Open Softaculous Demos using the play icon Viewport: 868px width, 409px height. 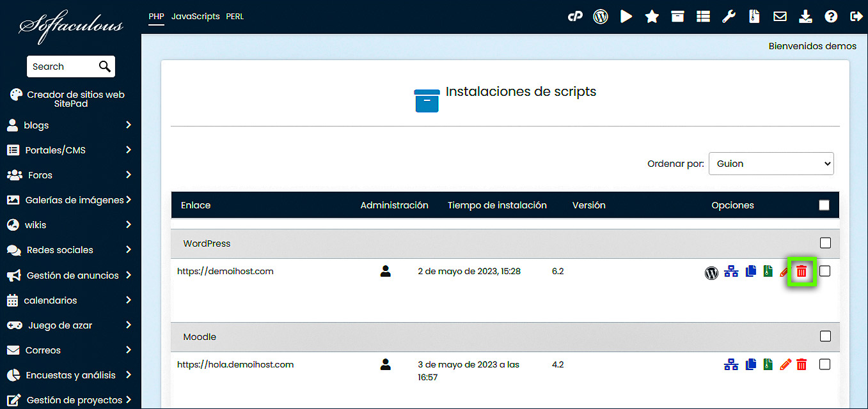(x=626, y=16)
